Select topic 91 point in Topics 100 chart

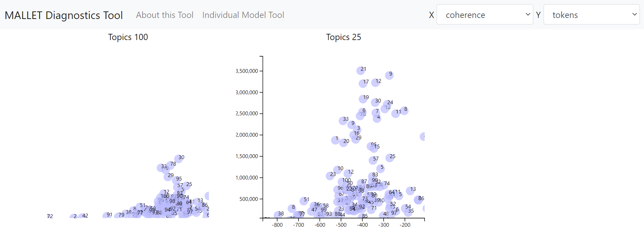[107, 216]
